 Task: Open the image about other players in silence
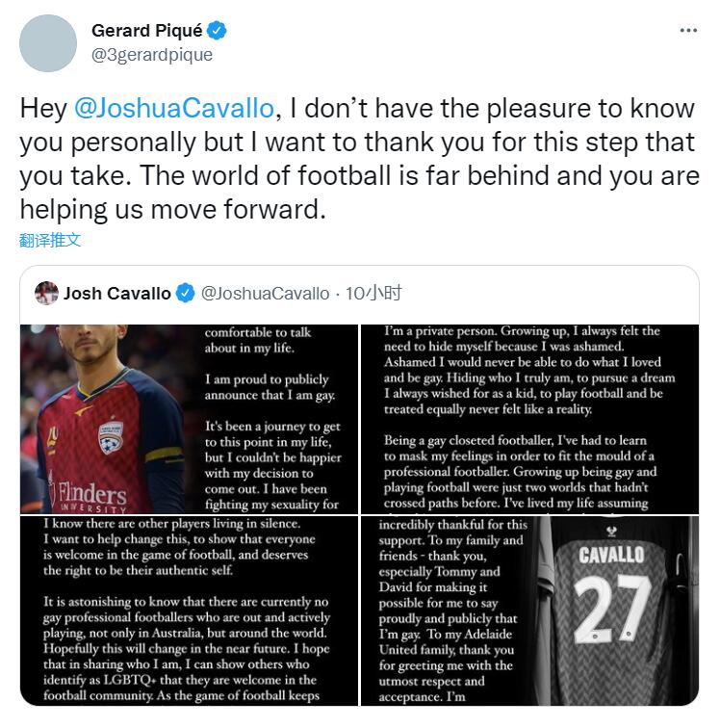[189, 611]
